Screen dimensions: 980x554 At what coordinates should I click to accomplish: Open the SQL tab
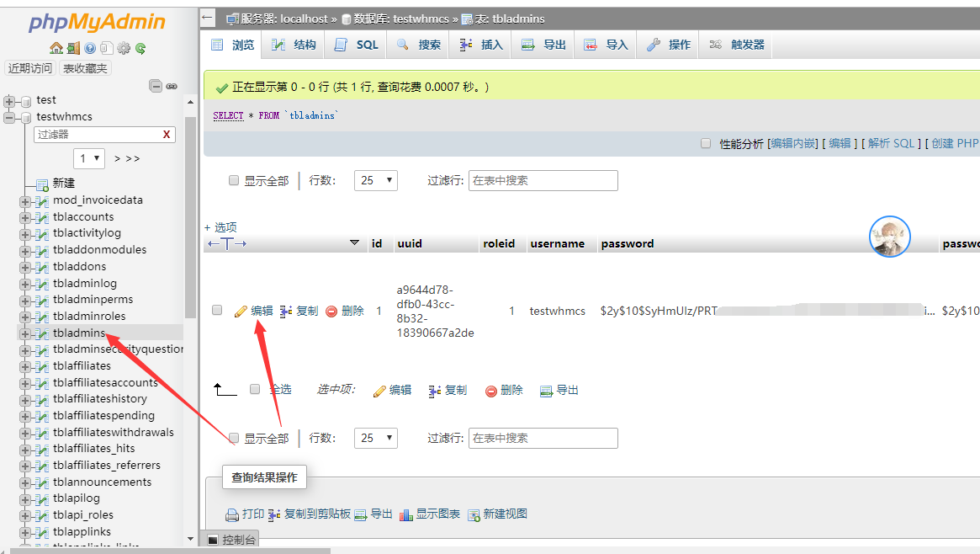(357, 45)
